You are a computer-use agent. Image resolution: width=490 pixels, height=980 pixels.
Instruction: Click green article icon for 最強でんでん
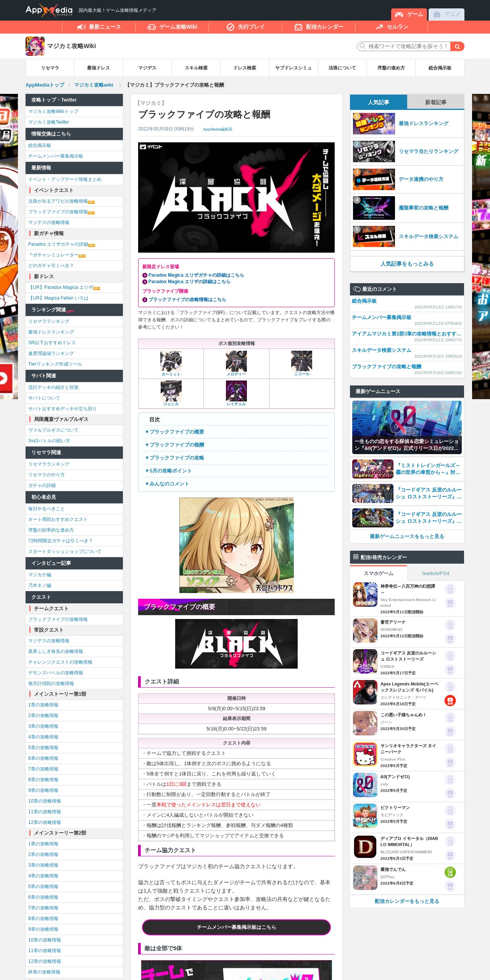(x=450, y=872)
